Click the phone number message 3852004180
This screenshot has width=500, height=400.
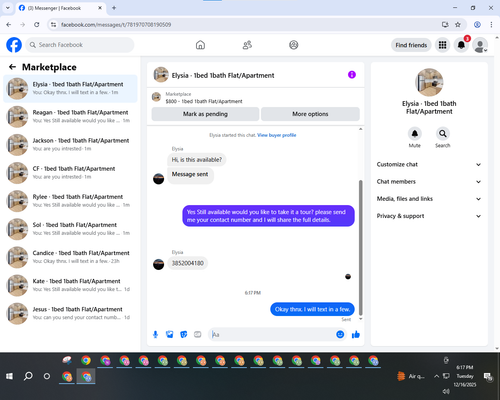pos(188,263)
